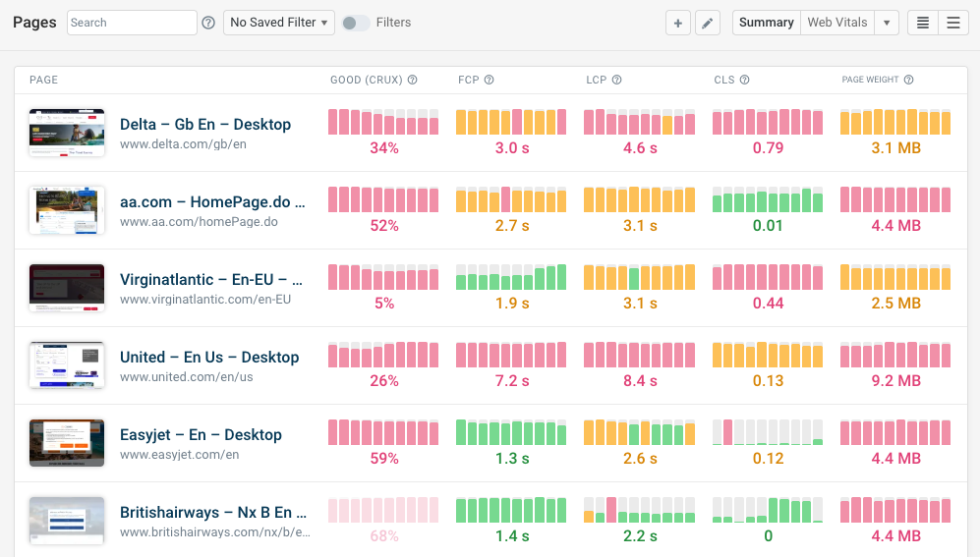Click Delta's 34% CrUX value
Viewport: 980px width, 557px height.
point(383,148)
